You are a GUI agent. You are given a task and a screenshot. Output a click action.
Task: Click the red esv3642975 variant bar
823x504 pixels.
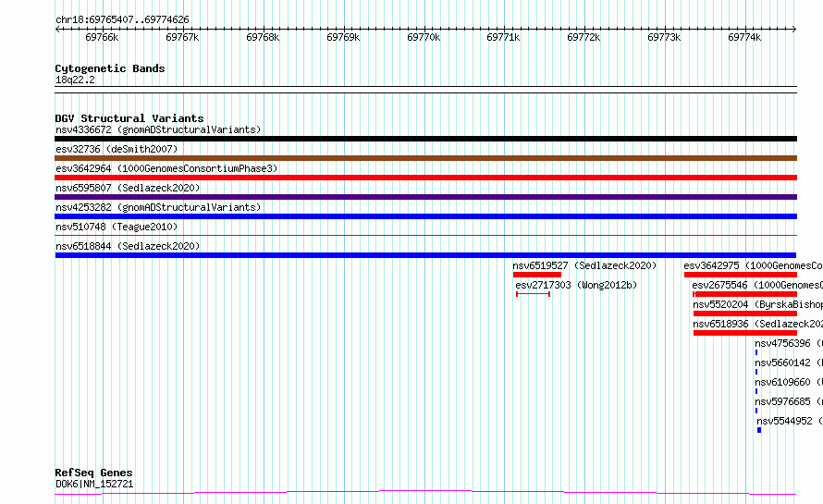pyautogui.click(x=741, y=275)
